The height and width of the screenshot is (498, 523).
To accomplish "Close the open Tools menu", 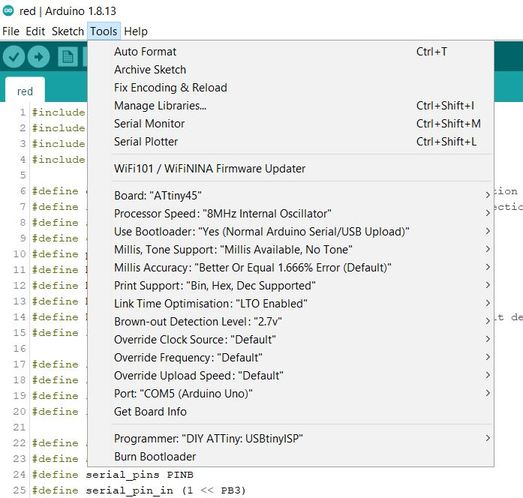I will click(104, 31).
